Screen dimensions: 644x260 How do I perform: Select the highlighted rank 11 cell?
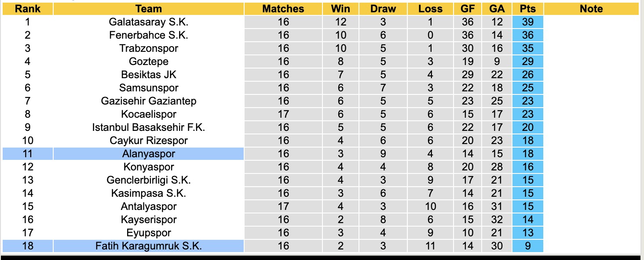pos(27,154)
